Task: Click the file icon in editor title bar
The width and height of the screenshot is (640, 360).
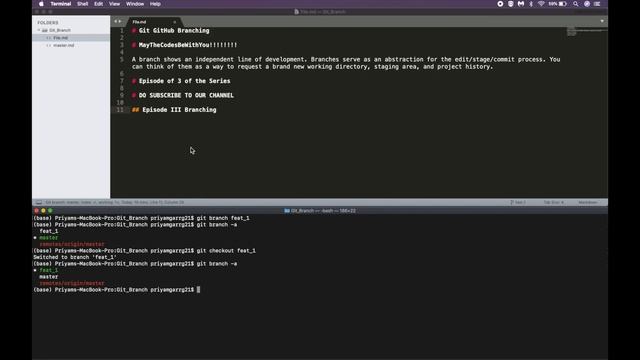Action: point(296,12)
